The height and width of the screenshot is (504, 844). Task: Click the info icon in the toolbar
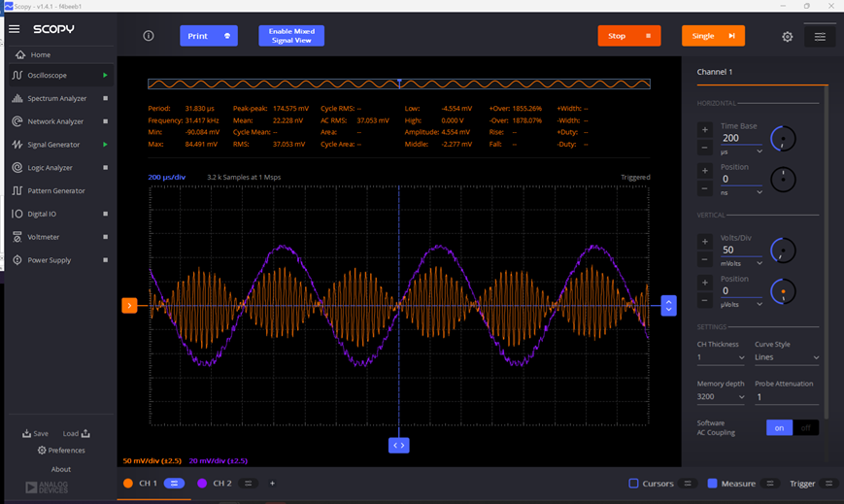pyautogui.click(x=149, y=36)
